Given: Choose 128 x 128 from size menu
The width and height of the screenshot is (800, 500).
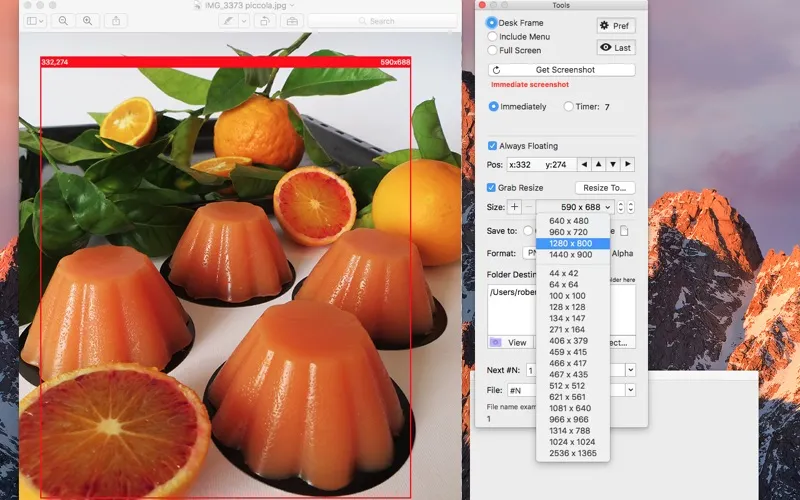Looking at the screenshot, I should click(x=573, y=307).
